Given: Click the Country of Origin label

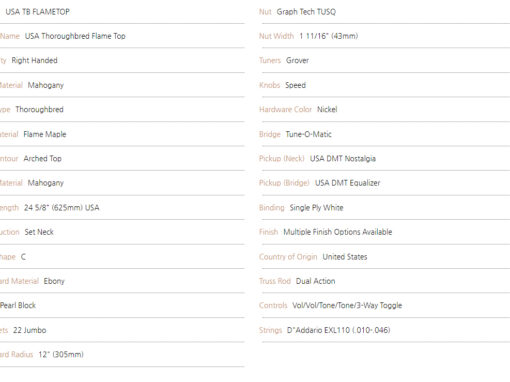Looking at the screenshot, I should point(288,257).
